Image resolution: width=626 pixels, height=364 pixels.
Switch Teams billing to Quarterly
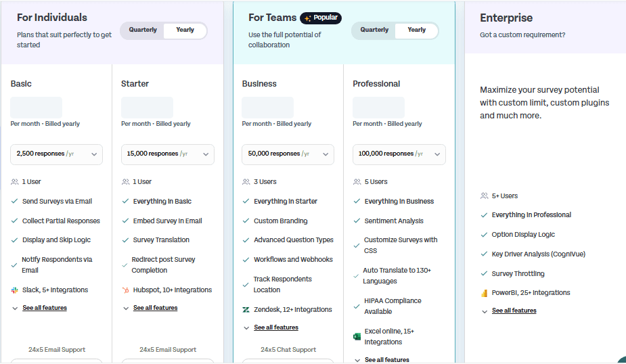(x=374, y=30)
